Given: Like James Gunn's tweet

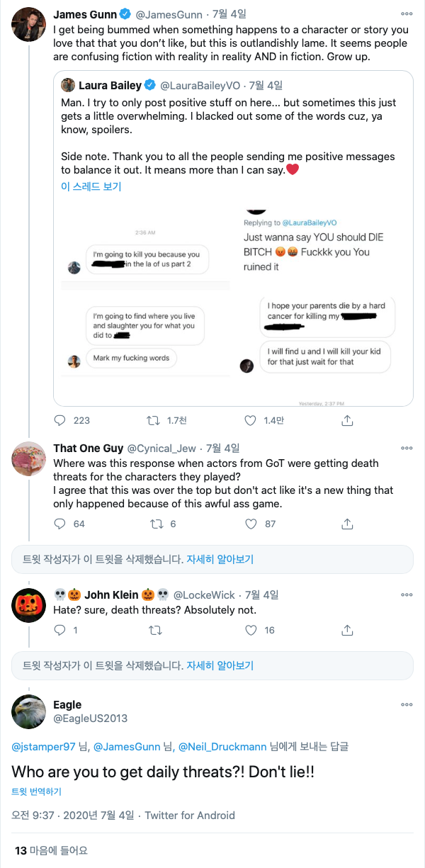Looking at the screenshot, I should [x=249, y=420].
